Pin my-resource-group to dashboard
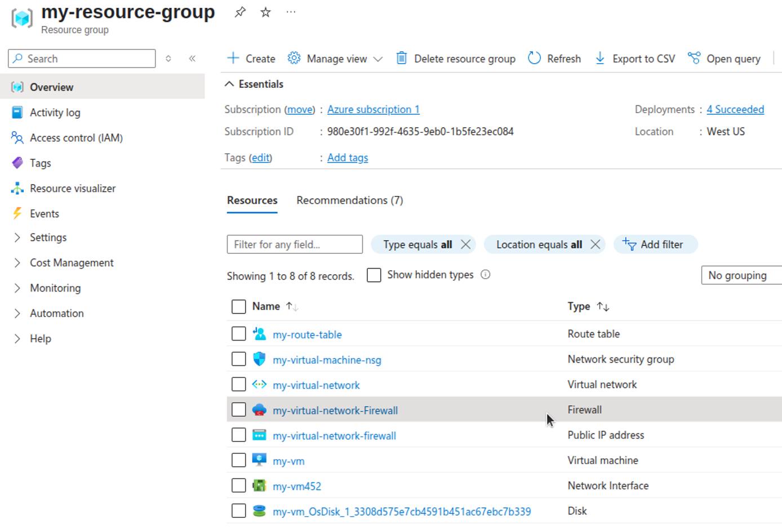 [239, 12]
